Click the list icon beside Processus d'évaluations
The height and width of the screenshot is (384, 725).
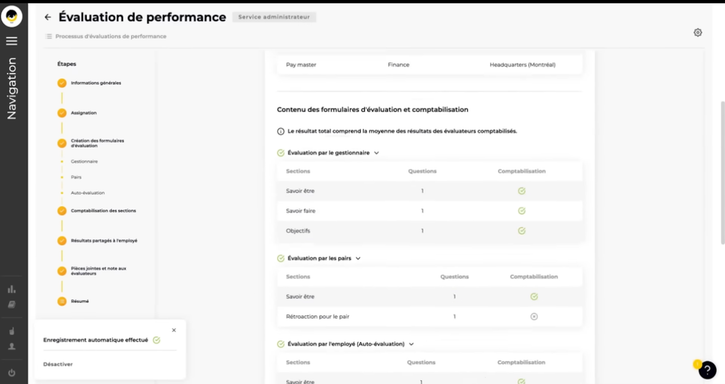[x=49, y=36]
